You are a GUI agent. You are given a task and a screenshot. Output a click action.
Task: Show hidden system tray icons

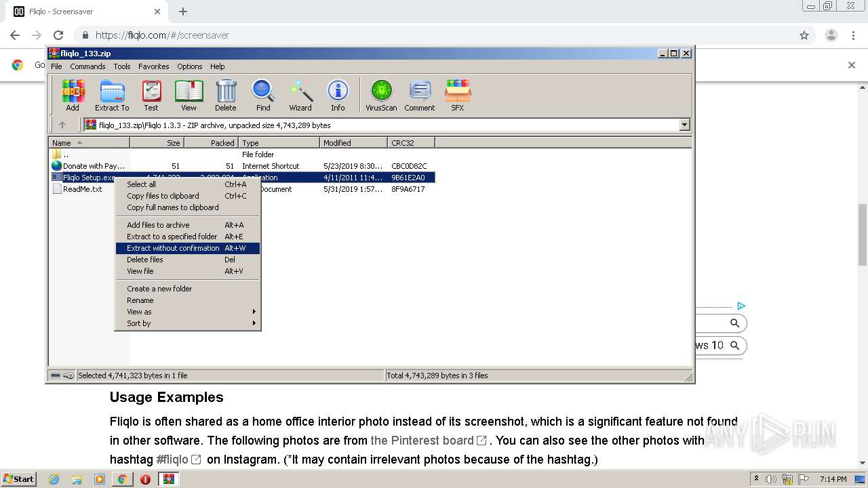click(x=756, y=479)
